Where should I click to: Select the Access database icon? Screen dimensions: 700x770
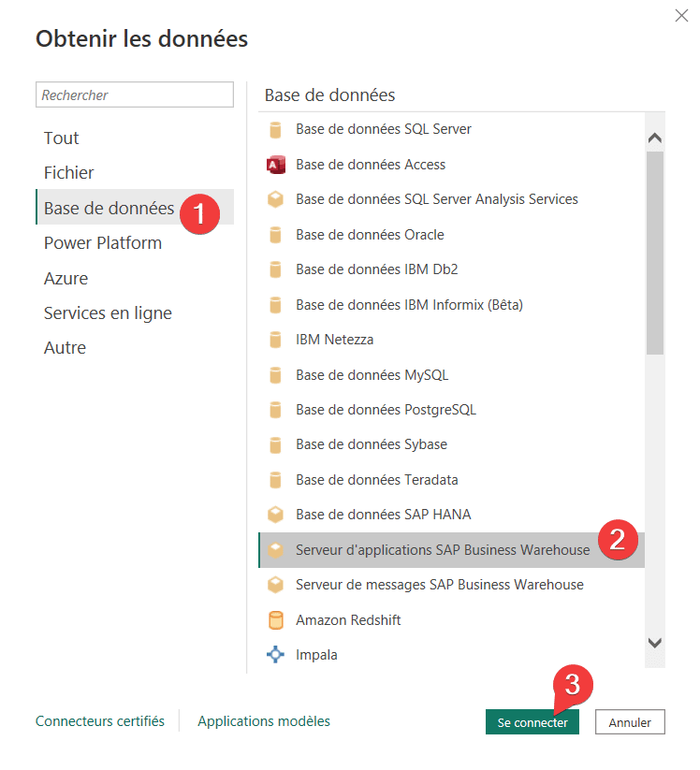point(275,165)
